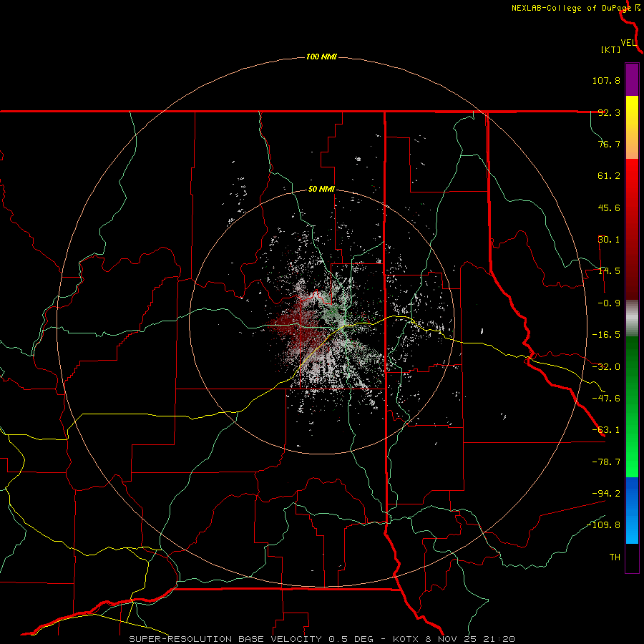Click the 45.6 velocity scale value

coord(609,208)
